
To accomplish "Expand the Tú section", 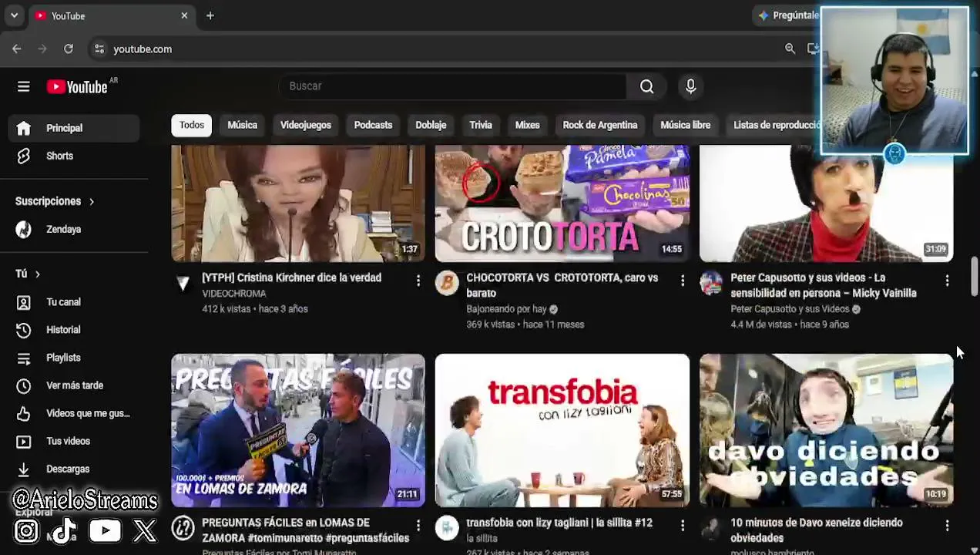I will (28, 274).
